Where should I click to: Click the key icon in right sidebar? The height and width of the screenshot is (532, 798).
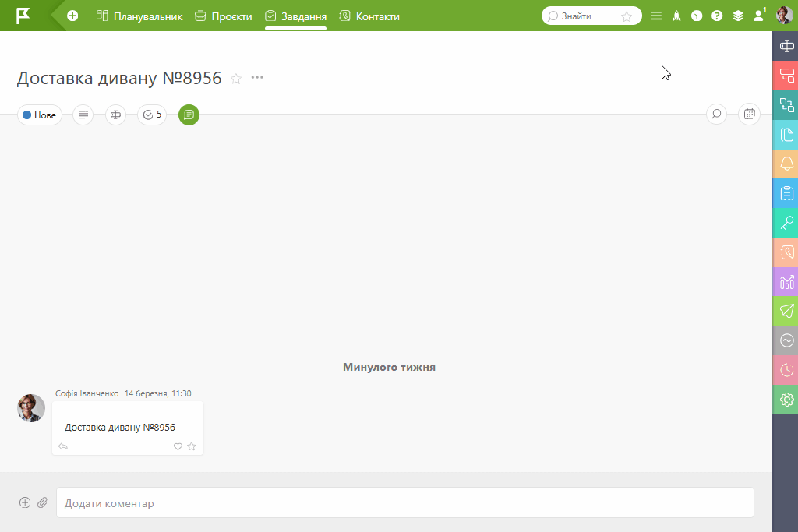coord(786,223)
